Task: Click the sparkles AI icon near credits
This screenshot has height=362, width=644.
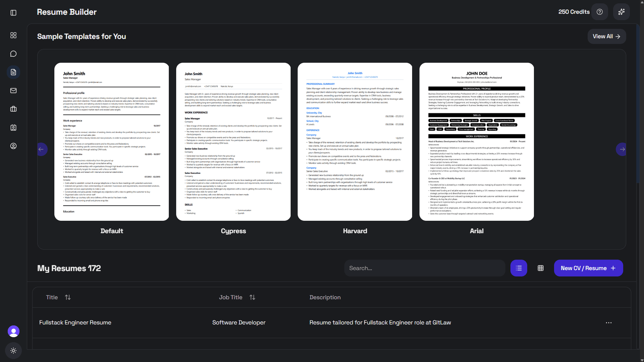Action: point(621,12)
